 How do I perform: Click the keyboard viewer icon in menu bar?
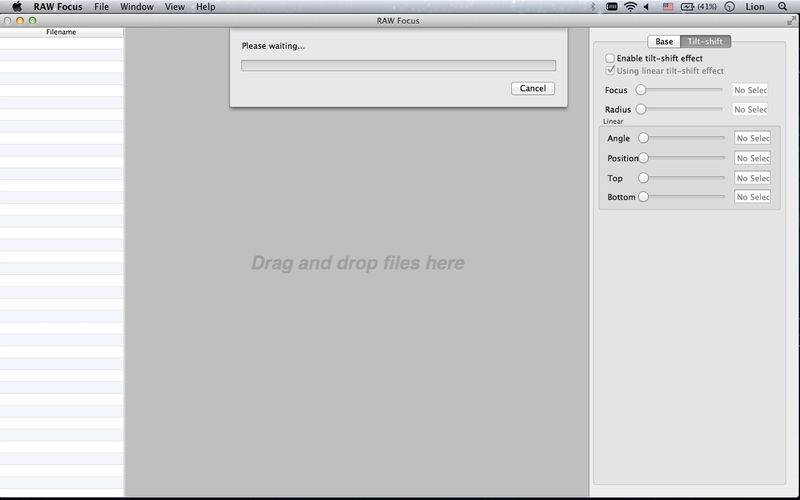(x=611, y=7)
